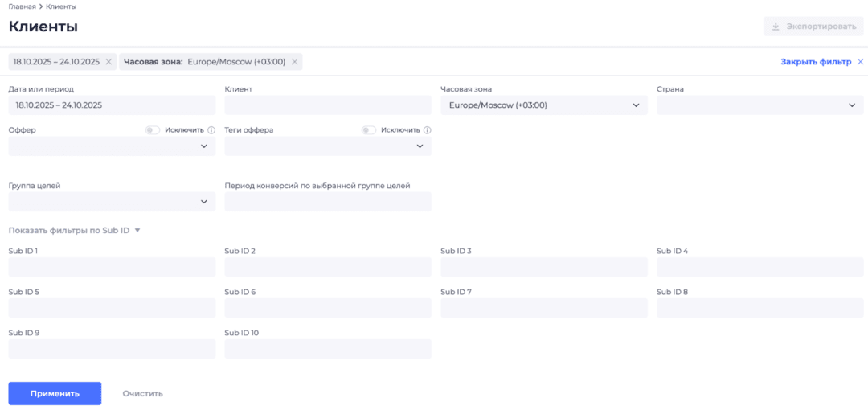The image size is (868, 410).
Task: Expand the Оффер dropdown
Action: (x=112, y=146)
